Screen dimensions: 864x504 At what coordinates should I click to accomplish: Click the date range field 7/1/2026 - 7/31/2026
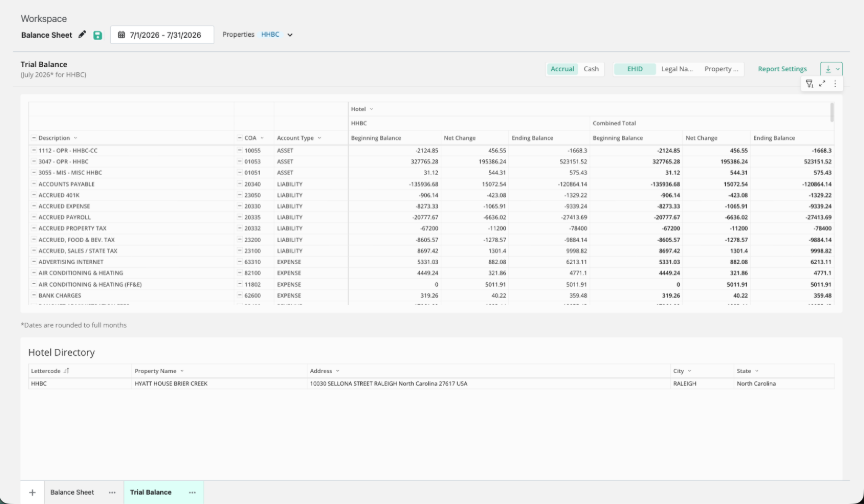coord(162,35)
